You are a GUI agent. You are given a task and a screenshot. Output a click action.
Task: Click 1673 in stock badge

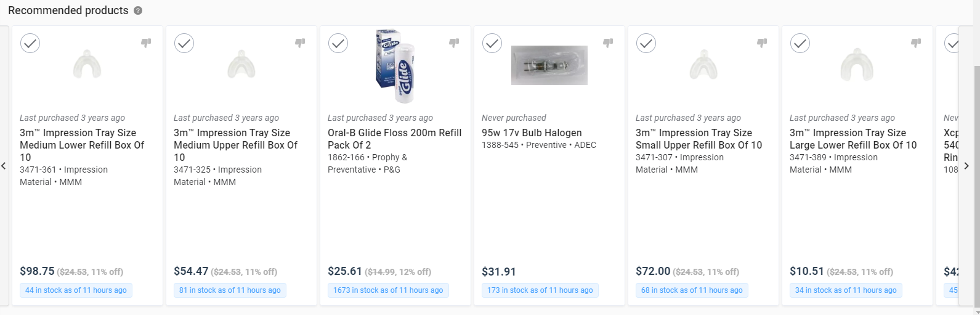point(388,290)
